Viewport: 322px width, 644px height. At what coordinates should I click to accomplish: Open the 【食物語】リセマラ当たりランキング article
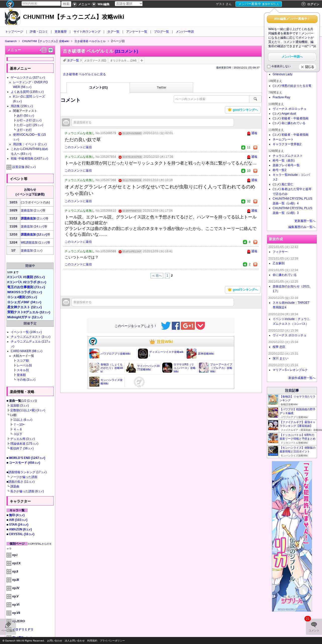click(x=297, y=398)
